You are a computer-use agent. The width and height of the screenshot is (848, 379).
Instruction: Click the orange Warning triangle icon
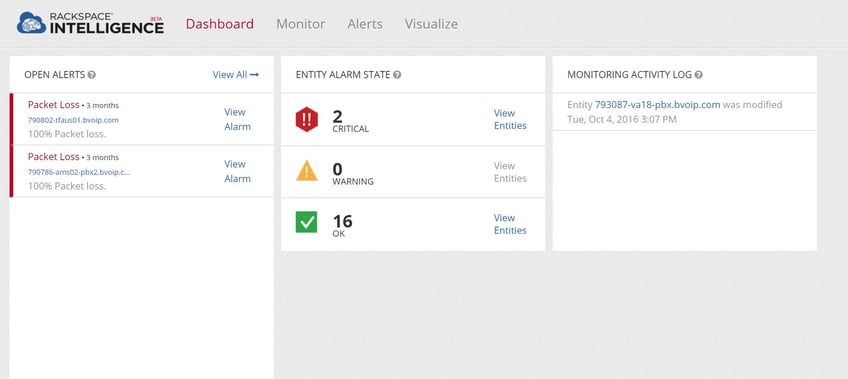click(307, 171)
